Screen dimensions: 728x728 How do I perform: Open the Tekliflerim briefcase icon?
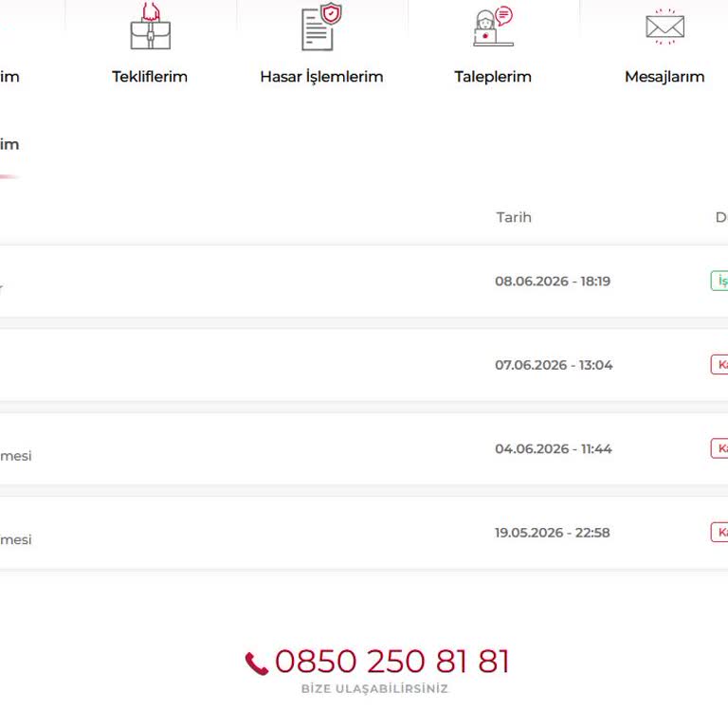pyautogui.click(x=150, y=26)
